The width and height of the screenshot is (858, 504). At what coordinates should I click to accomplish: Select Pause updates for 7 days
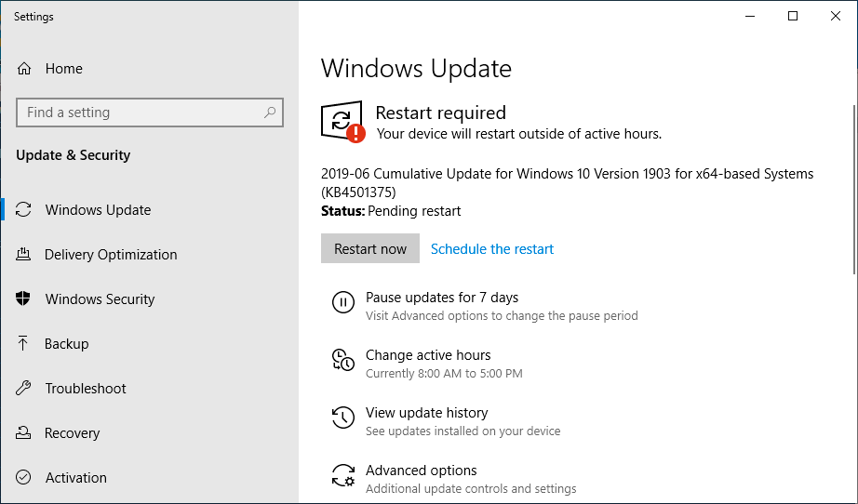442,298
